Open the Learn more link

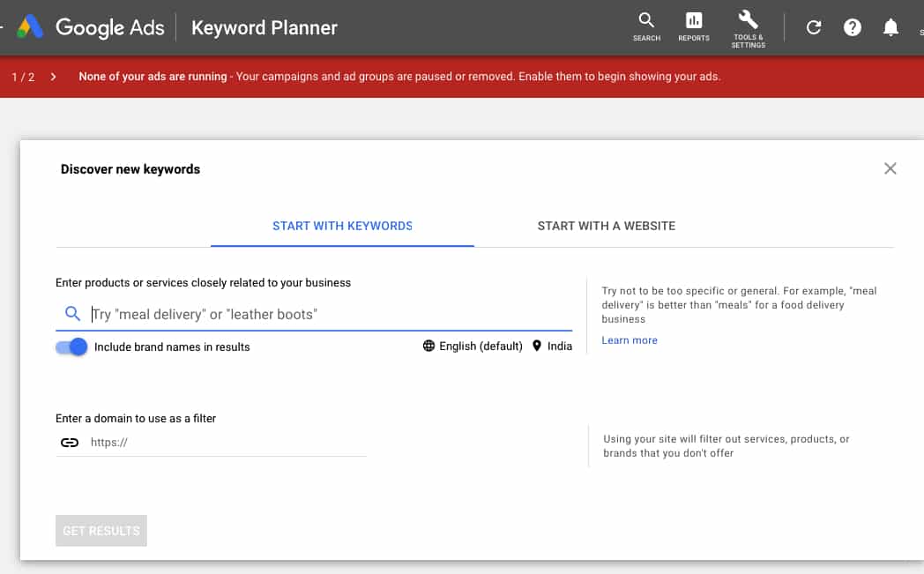(x=630, y=340)
